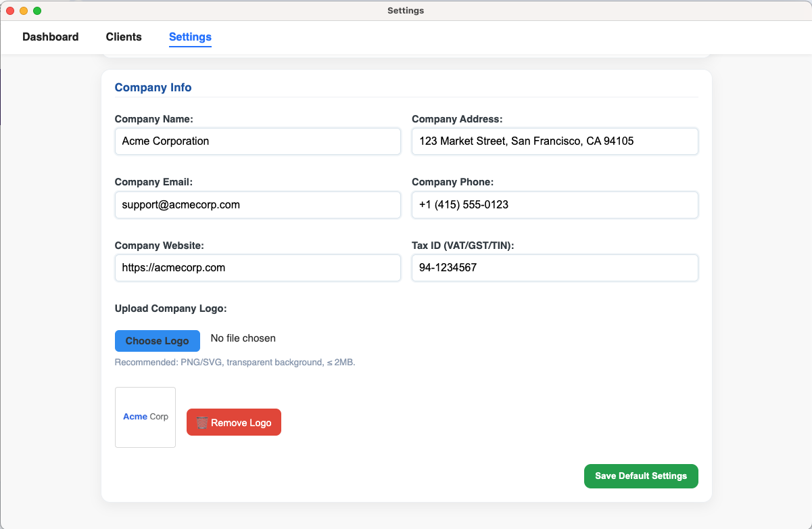812x529 pixels.
Task: Click into the Company Email field
Action: pyautogui.click(x=258, y=205)
